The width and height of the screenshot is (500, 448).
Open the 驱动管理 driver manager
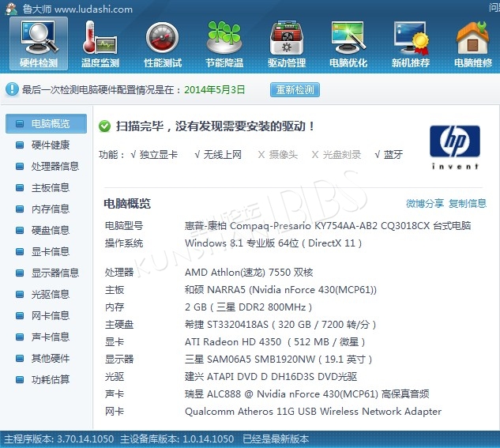click(287, 44)
